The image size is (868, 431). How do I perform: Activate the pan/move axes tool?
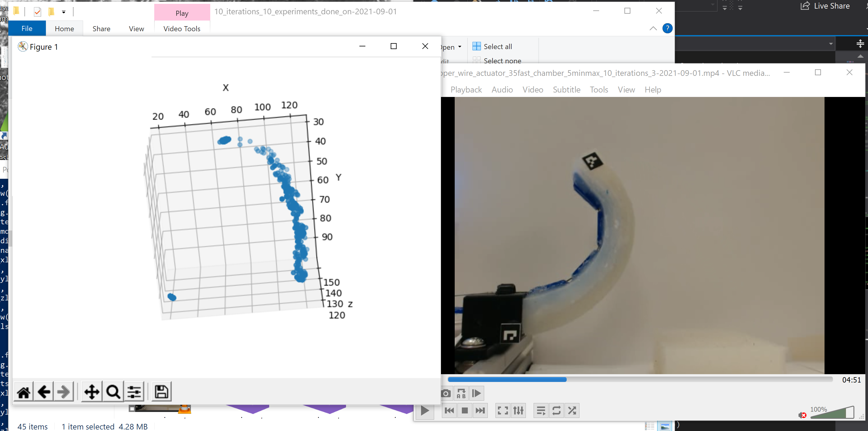click(x=92, y=392)
